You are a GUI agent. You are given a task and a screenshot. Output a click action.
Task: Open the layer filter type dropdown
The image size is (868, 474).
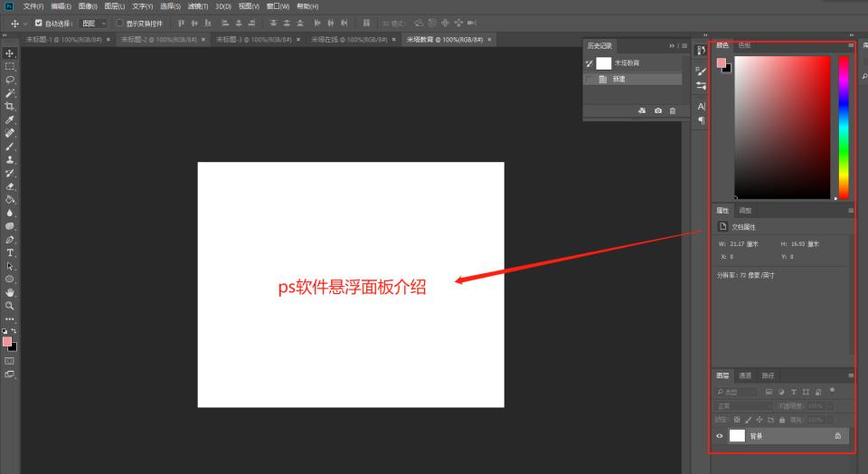coord(737,392)
